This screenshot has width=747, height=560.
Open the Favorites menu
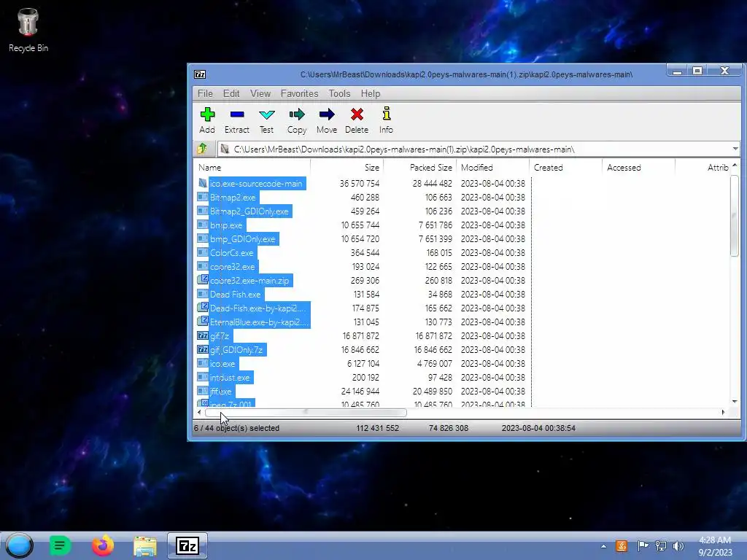pos(299,93)
